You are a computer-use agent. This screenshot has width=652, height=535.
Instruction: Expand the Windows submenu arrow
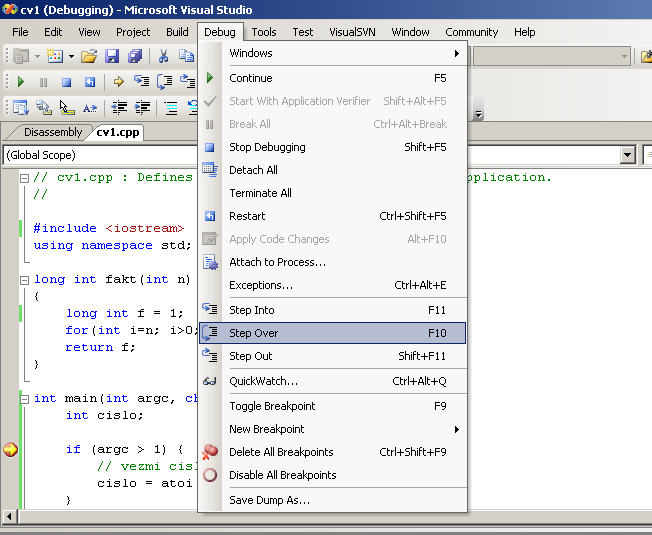point(457,53)
